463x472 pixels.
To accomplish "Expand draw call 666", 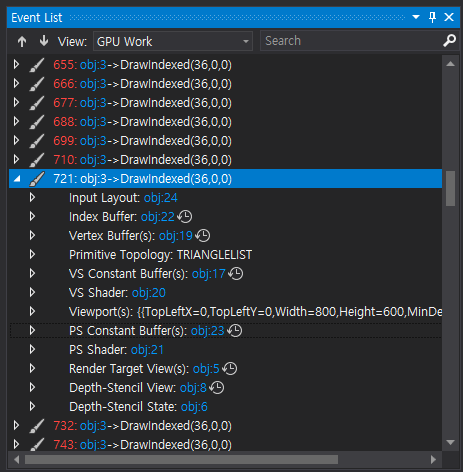I will 16,83.
